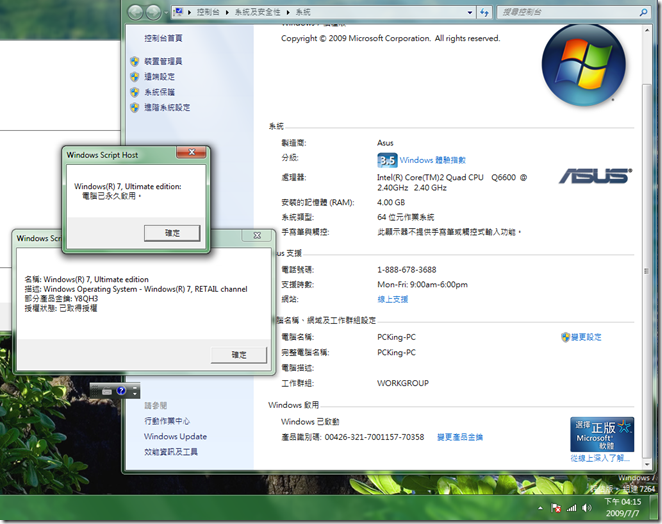Click the 3.5 experience index score badge

[387, 160]
